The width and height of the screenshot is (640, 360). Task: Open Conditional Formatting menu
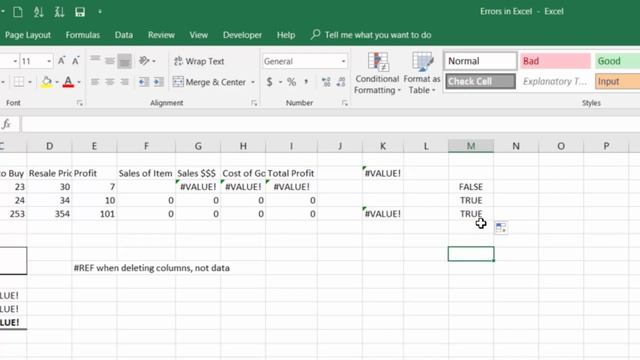click(x=377, y=73)
